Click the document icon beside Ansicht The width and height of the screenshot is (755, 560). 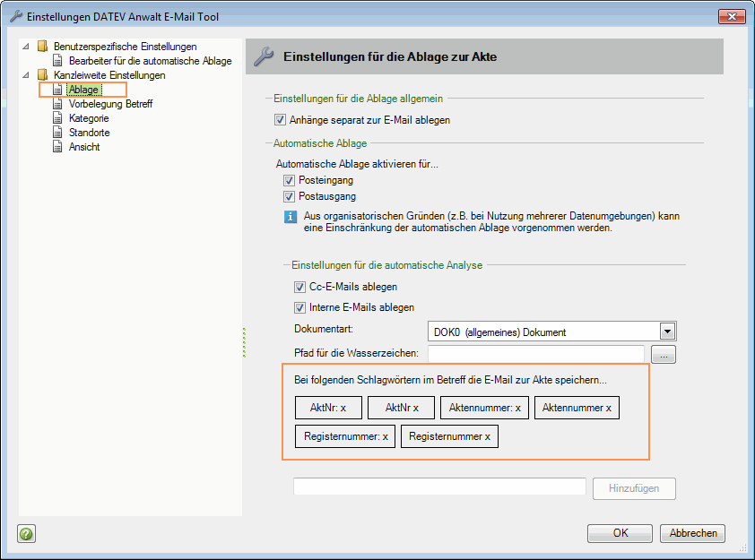[57, 147]
